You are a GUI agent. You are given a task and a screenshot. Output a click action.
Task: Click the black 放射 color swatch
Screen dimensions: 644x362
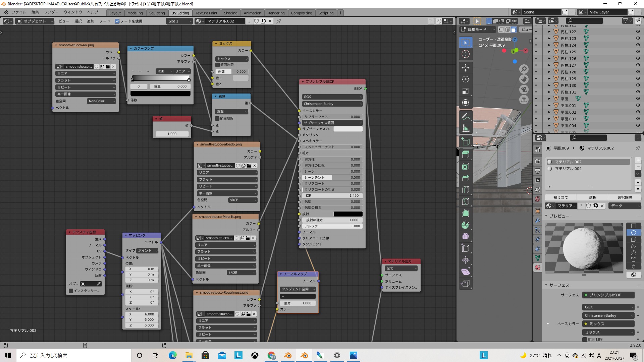click(348, 214)
